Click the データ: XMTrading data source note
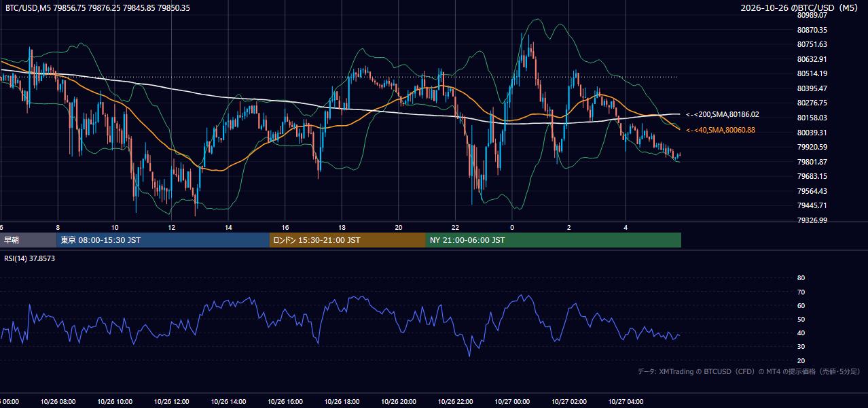Screen dimensions: 868x408 click(x=749, y=372)
